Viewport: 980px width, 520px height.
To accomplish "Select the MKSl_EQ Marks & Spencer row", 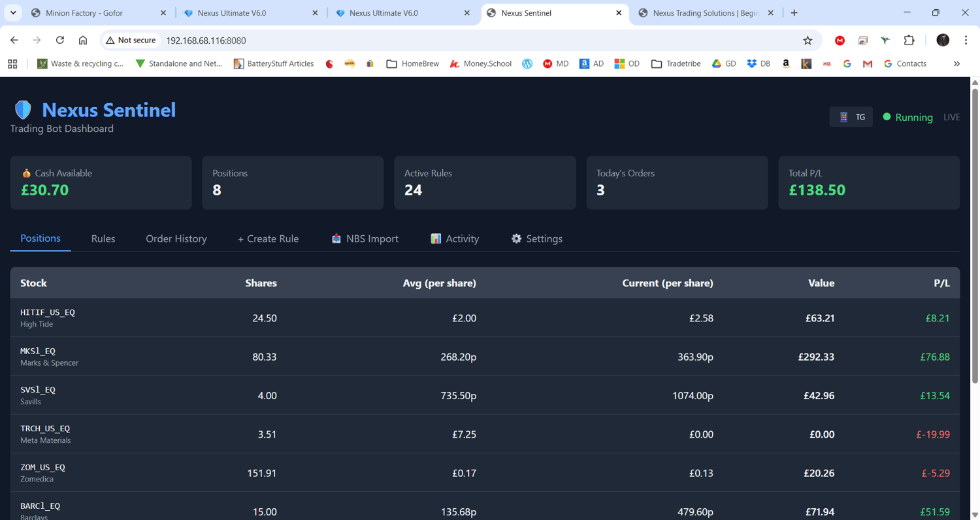I will point(485,357).
